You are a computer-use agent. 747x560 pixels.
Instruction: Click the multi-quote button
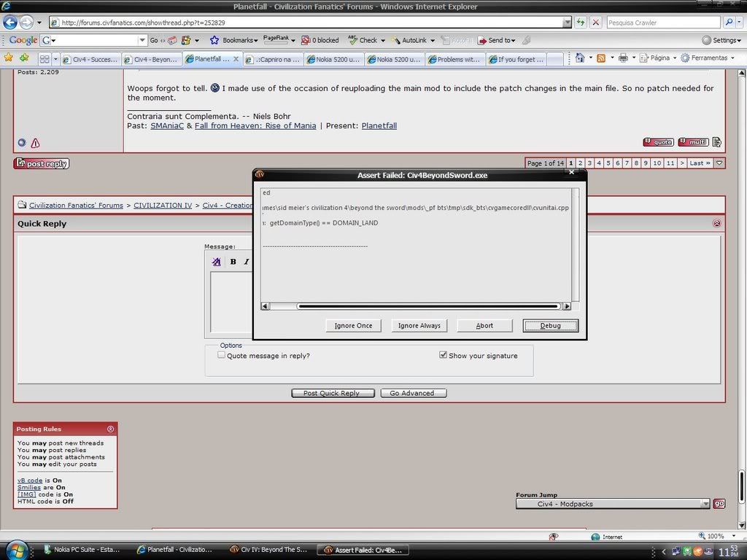(x=693, y=142)
